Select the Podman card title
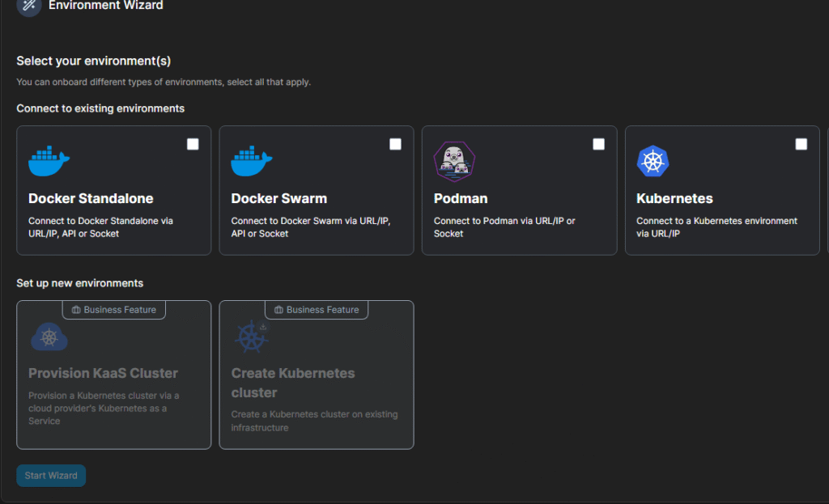The width and height of the screenshot is (829, 504). pyautogui.click(x=461, y=199)
